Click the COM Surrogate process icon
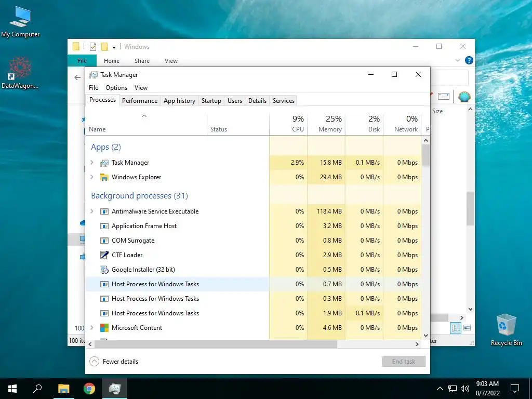This screenshot has height=399, width=532. (104, 241)
